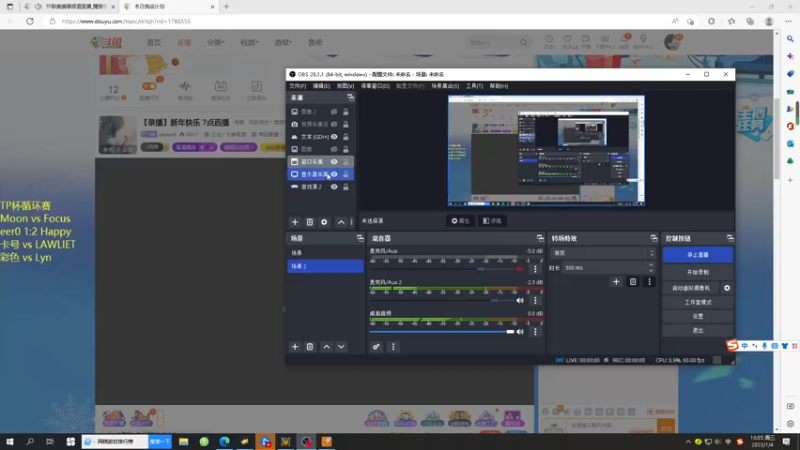Open the 游戏 dropdown on Douyu navigation
The image size is (800, 450).
[283, 42]
